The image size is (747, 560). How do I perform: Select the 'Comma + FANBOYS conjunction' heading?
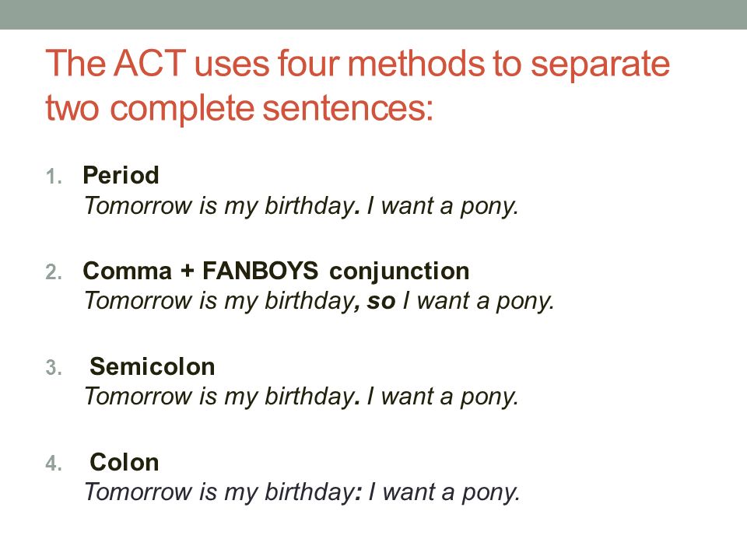coord(276,271)
